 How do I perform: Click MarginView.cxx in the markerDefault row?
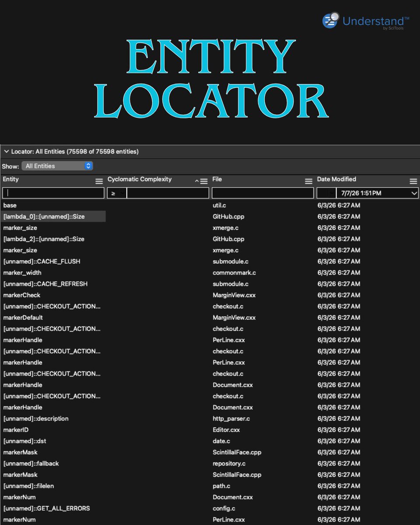(234, 318)
